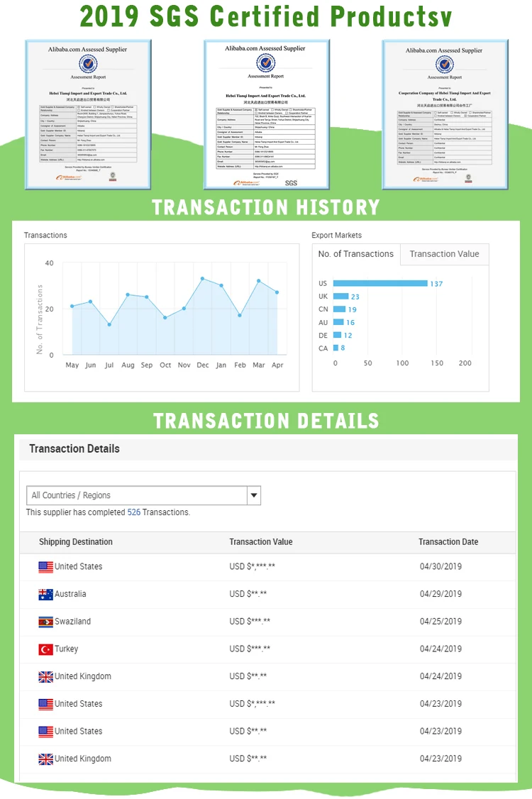Click the Feb data point on line chart
This screenshot has height=799, width=532.
pyautogui.click(x=240, y=316)
